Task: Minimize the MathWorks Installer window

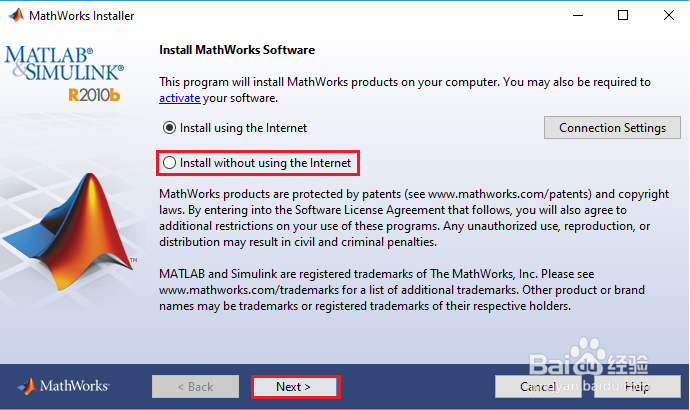Action: click(x=577, y=16)
